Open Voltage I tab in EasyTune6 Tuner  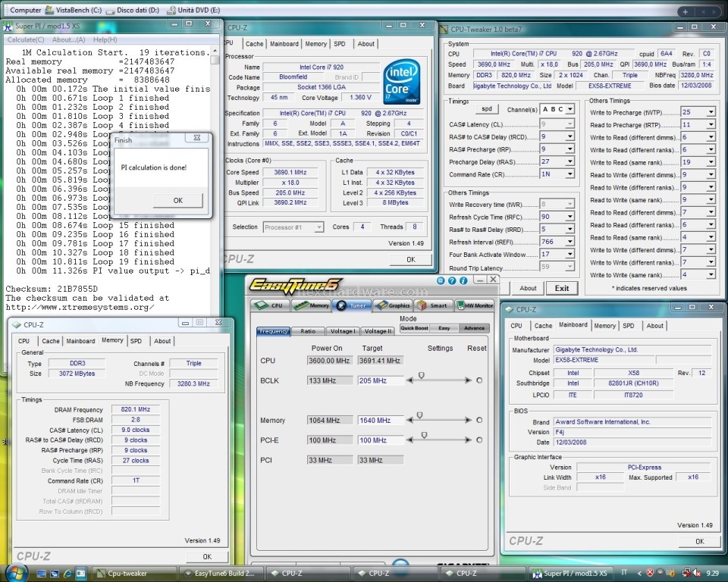(x=342, y=331)
